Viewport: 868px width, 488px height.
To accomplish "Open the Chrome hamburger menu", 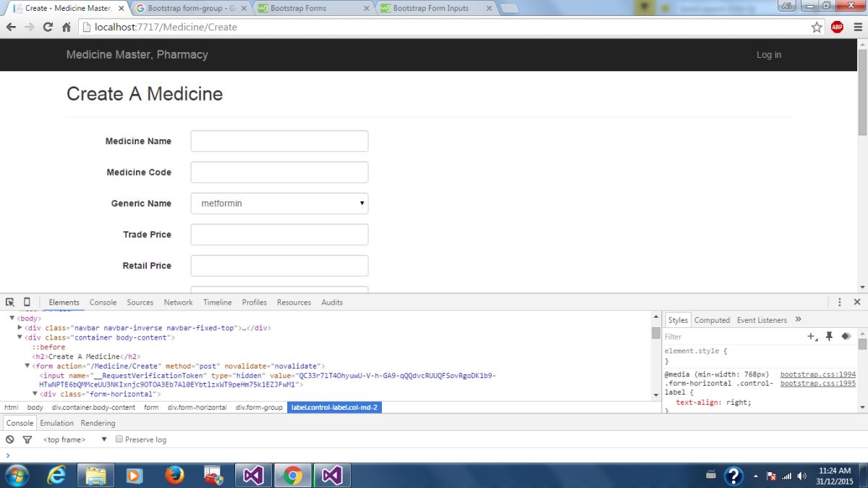I will click(857, 27).
